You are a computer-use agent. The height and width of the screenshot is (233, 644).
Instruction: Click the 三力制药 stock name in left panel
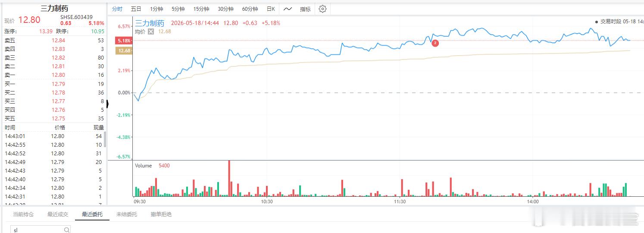click(54, 8)
